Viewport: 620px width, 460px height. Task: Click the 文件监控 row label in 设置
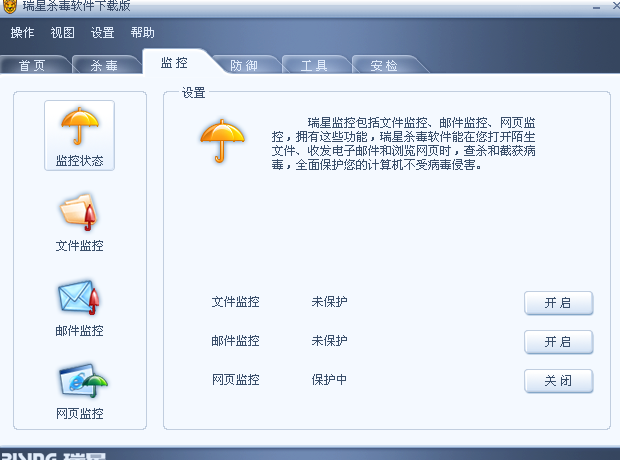click(x=236, y=302)
